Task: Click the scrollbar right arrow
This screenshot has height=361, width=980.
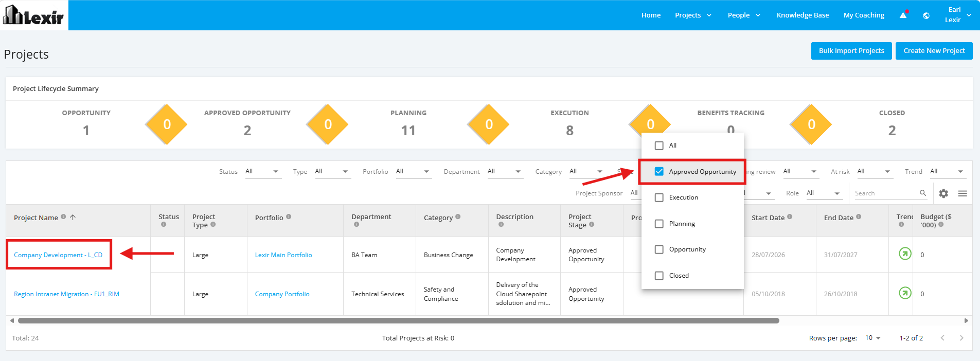Action: (966, 320)
